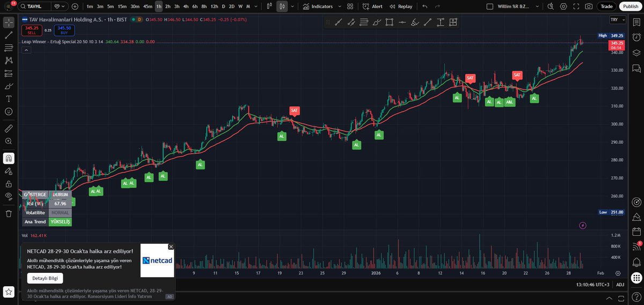Select the bars chart style button
This screenshot has width=644, height=305.
[x=269, y=6]
